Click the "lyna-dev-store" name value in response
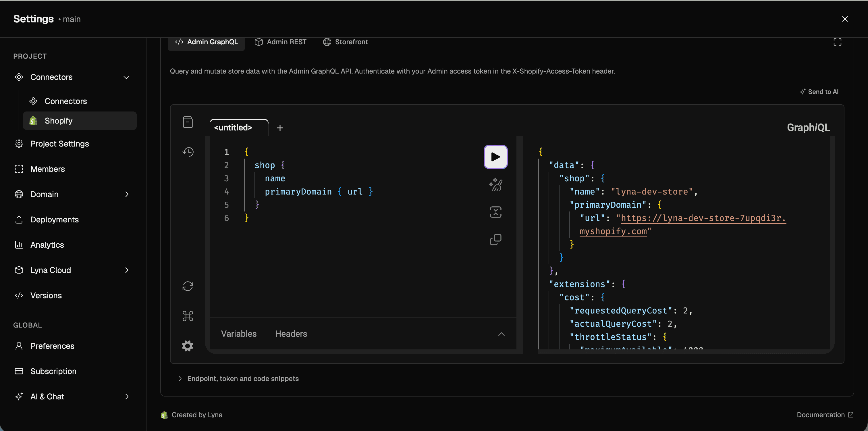The height and width of the screenshot is (431, 868). [x=652, y=191]
